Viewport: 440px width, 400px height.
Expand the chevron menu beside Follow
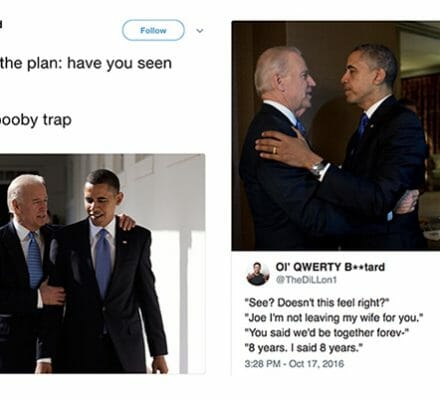[200, 31]
